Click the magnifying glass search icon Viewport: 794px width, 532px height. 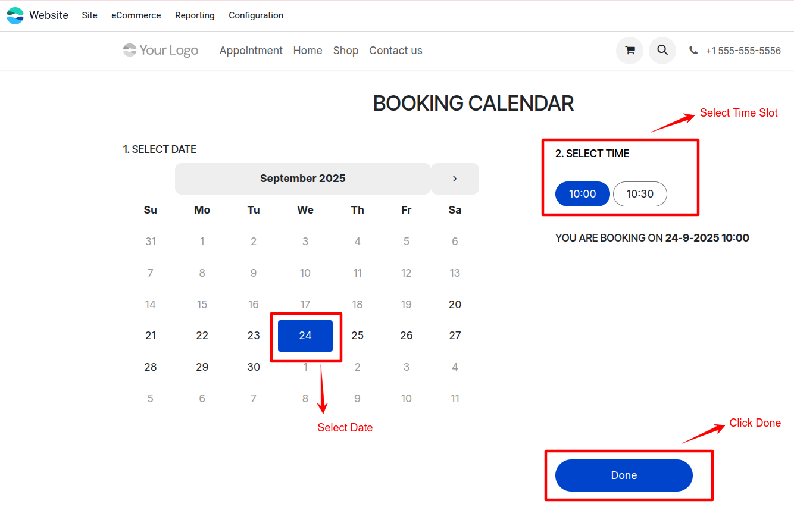(662, 51)
